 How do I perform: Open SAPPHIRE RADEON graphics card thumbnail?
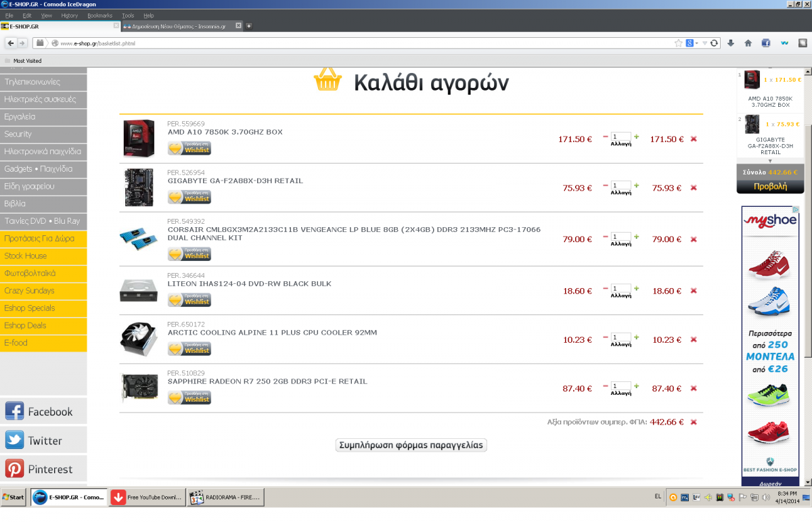(139, 388)
